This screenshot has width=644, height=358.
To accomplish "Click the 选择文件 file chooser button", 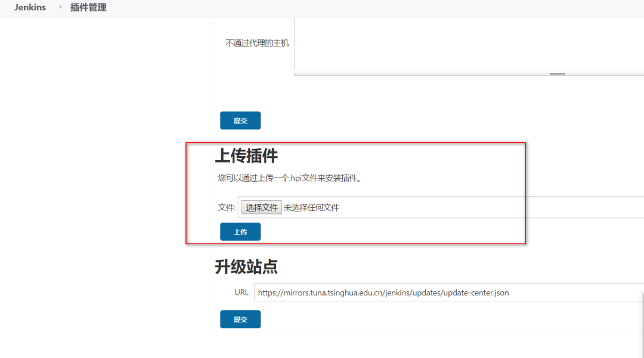I will (x=261, y=207).
